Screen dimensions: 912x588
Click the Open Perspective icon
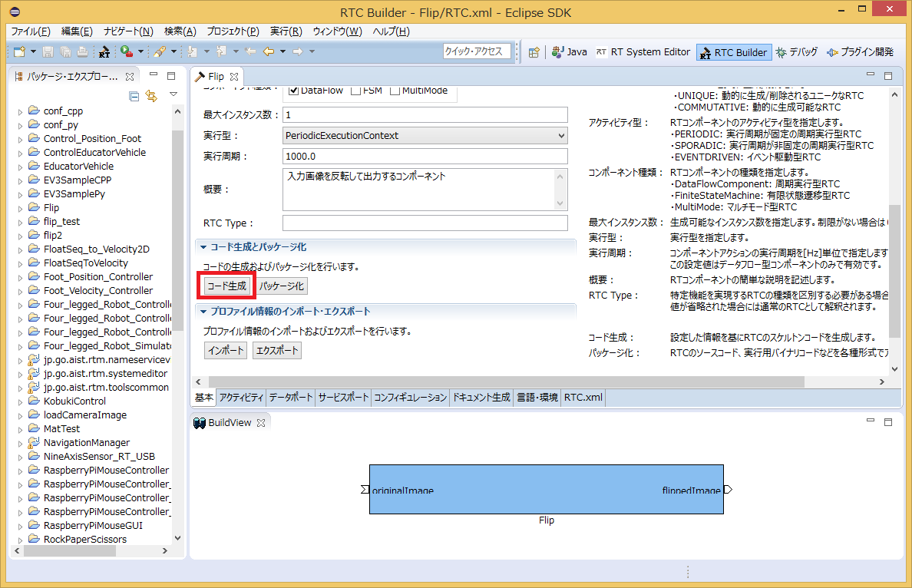click(534, 52)
